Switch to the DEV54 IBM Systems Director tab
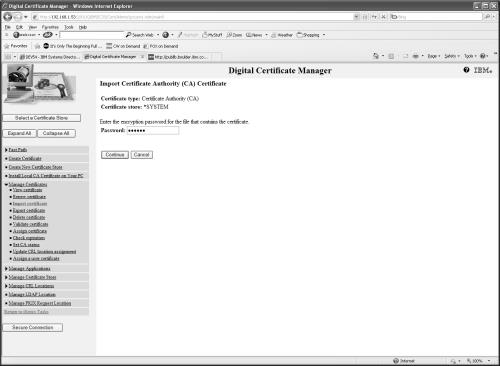The width and height of the screenshot is (500, 366). 49,57
